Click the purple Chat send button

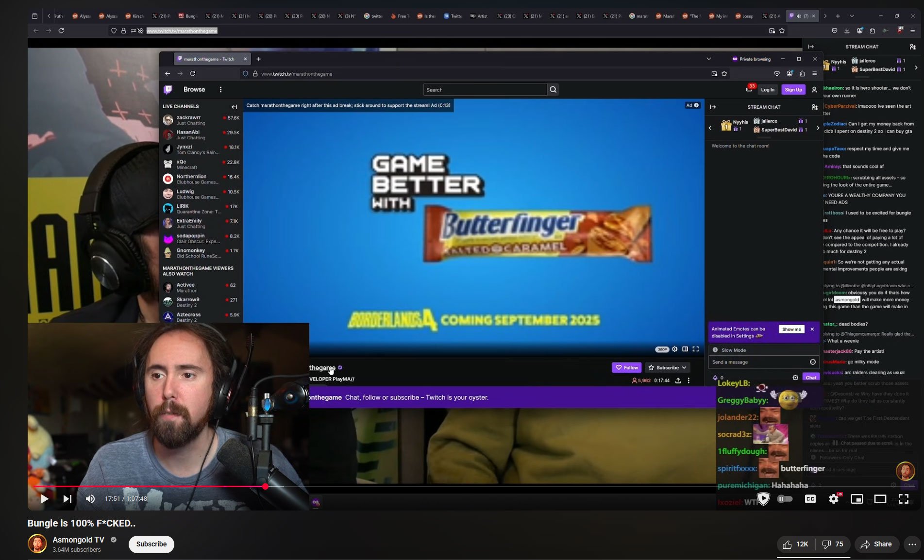(x=811, y=378)
